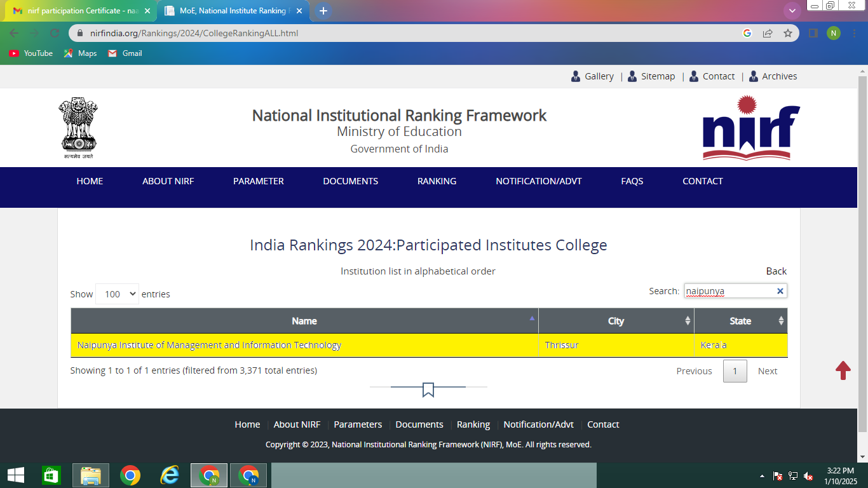The image size is (868, 488).
Task: Sort table by Name column
Action: point(304,321)
